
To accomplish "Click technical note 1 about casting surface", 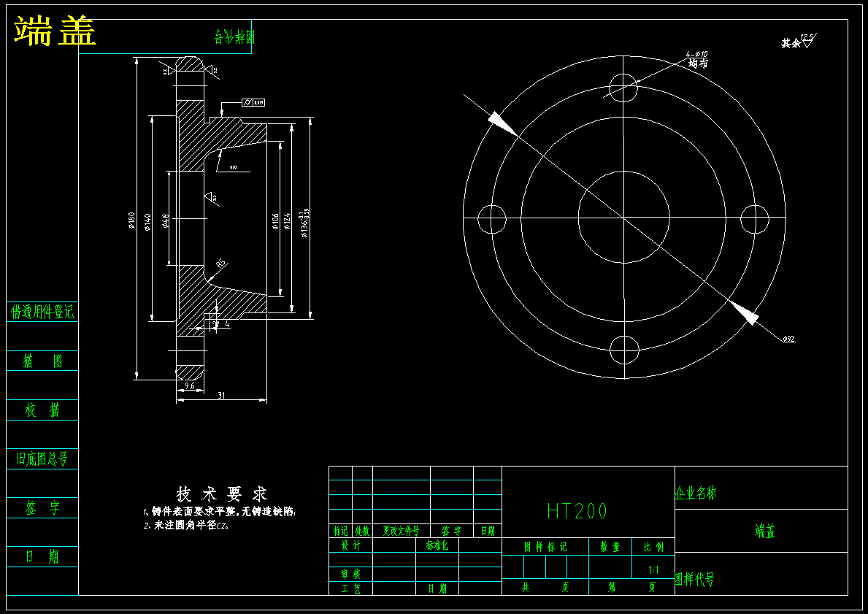I will tap(219, 512).
